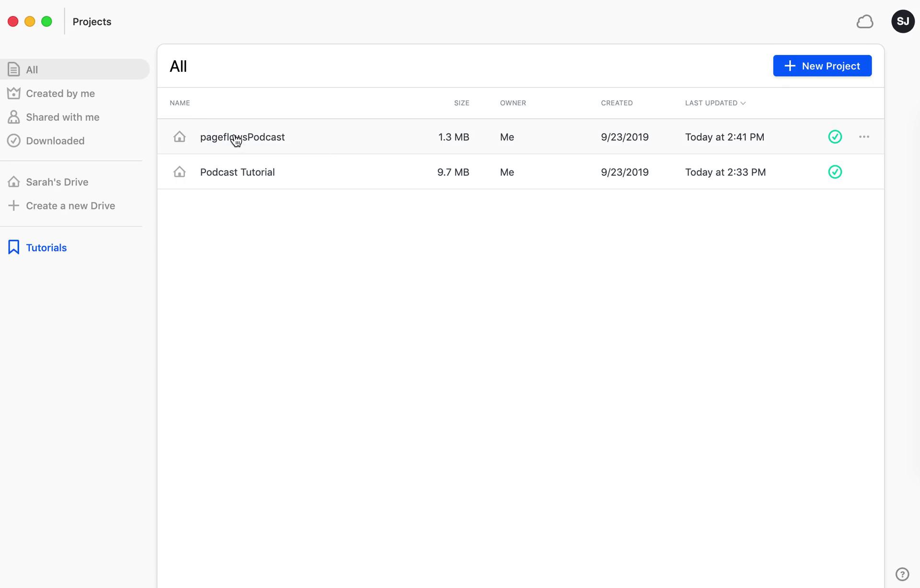The height and width of the screenshot is (588, 920).
Task: Select the Created by me icon
Action: tap(13, 93)
